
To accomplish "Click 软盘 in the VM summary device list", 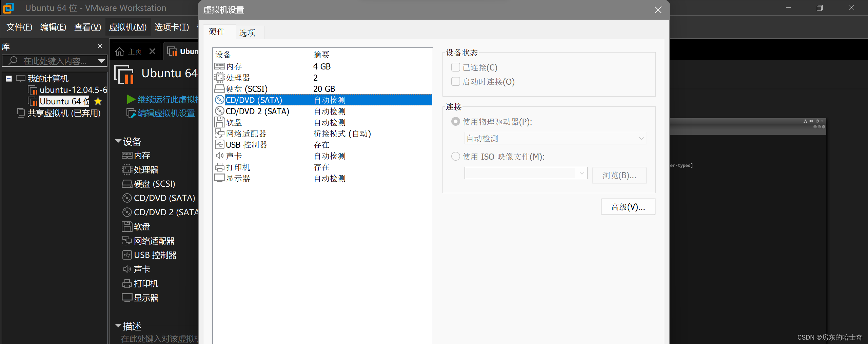I will 142,226.
